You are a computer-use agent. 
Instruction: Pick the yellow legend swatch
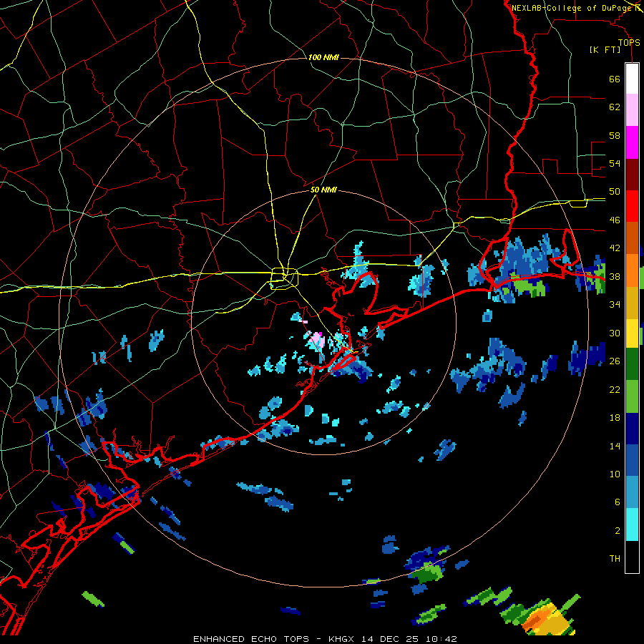click(x=632, y=333)
